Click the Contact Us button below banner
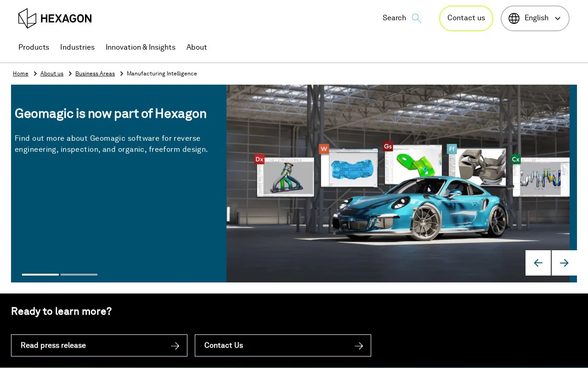The height and width of the screenshot is (368, 588). [x=283, y=345]
